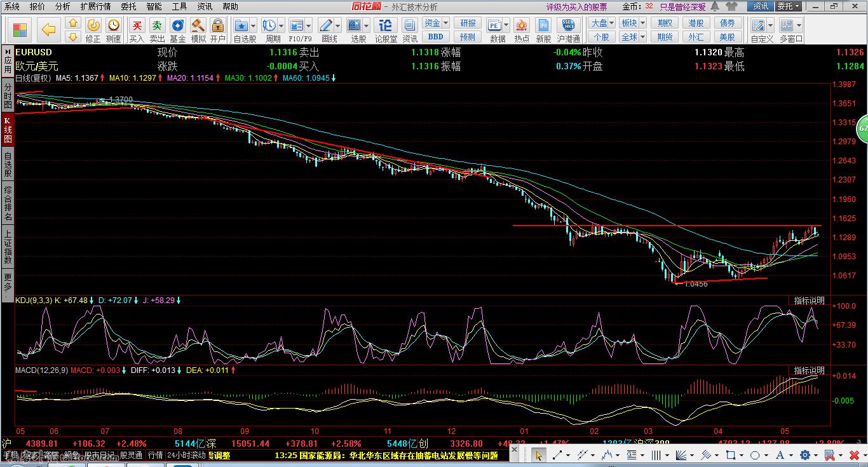Open the 系统 menu
The width and height of the screenshot is (868, 467).
11,6
